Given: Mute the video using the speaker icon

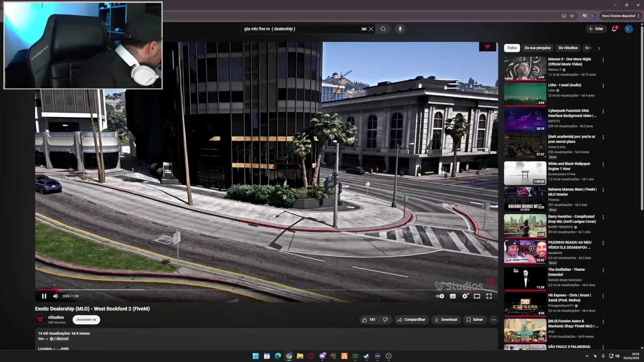Looking at the screenshot, I should (55, 296).
